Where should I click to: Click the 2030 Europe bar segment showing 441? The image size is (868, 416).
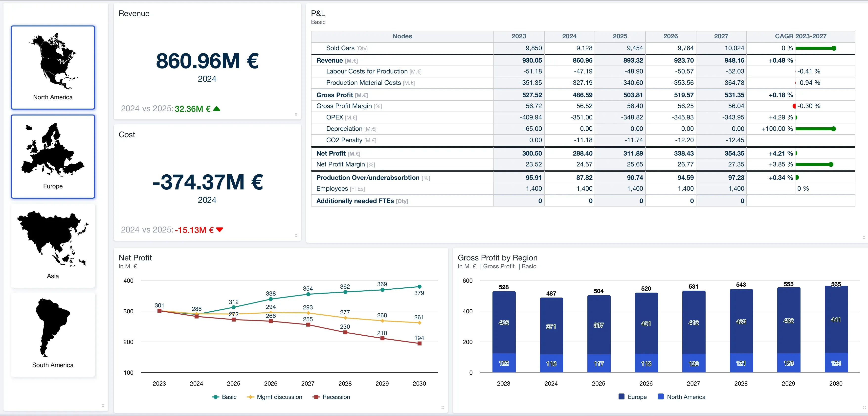(836, 319)
